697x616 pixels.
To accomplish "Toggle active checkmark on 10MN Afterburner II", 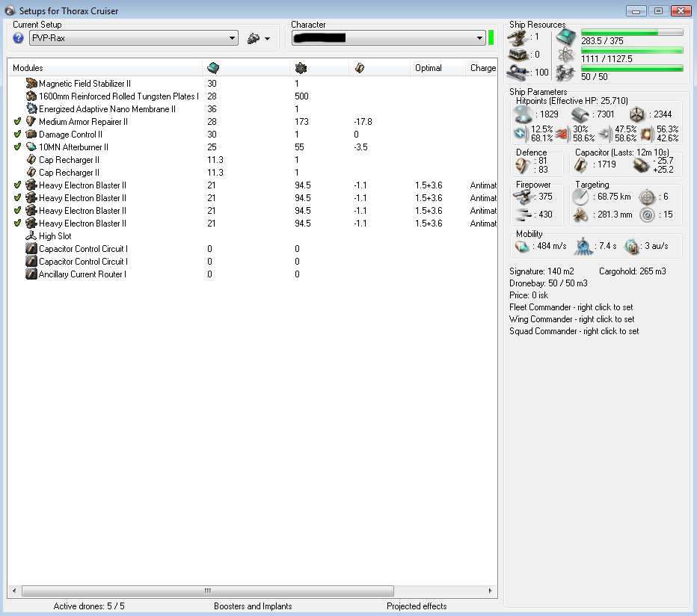I will point(17,147).
